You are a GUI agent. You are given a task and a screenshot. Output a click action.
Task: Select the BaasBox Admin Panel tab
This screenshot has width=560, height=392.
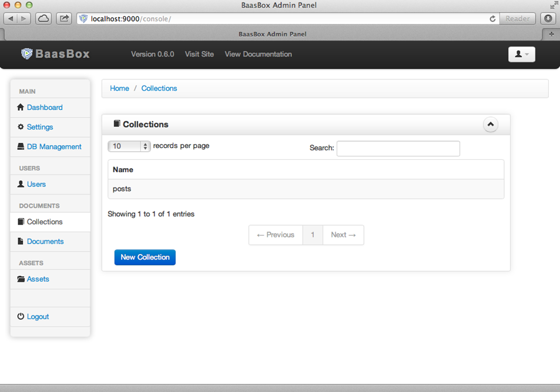273,34
